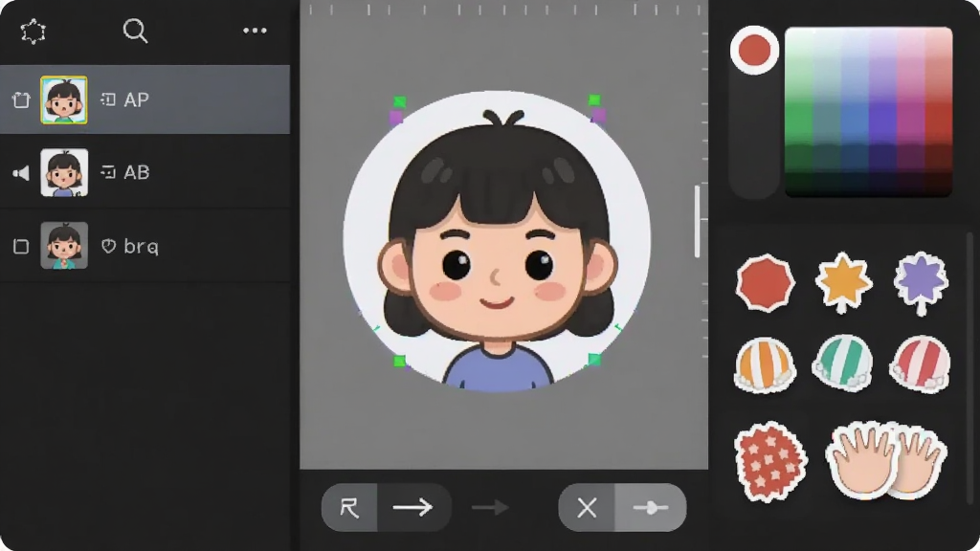Click the red current color circle

[754, 50]
